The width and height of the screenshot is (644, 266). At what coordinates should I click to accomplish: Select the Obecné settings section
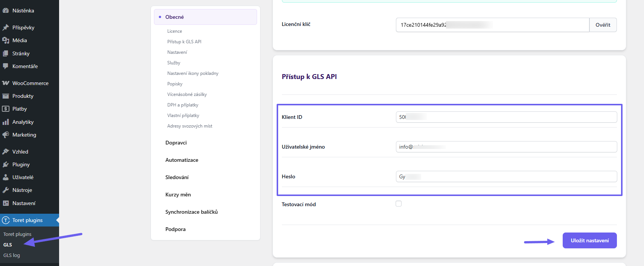point(206,17)
